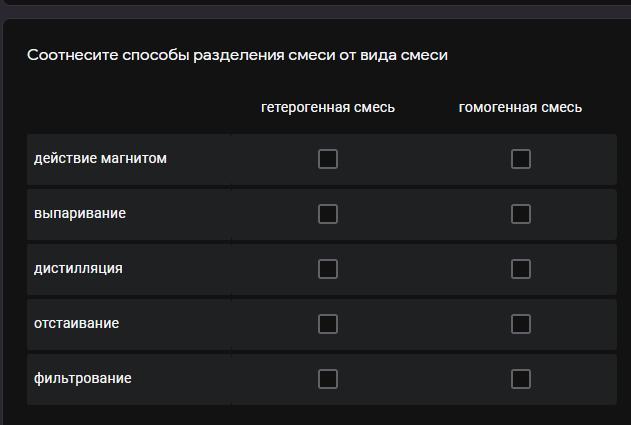Click the previous card strip above the question

(x=316, y=3)
